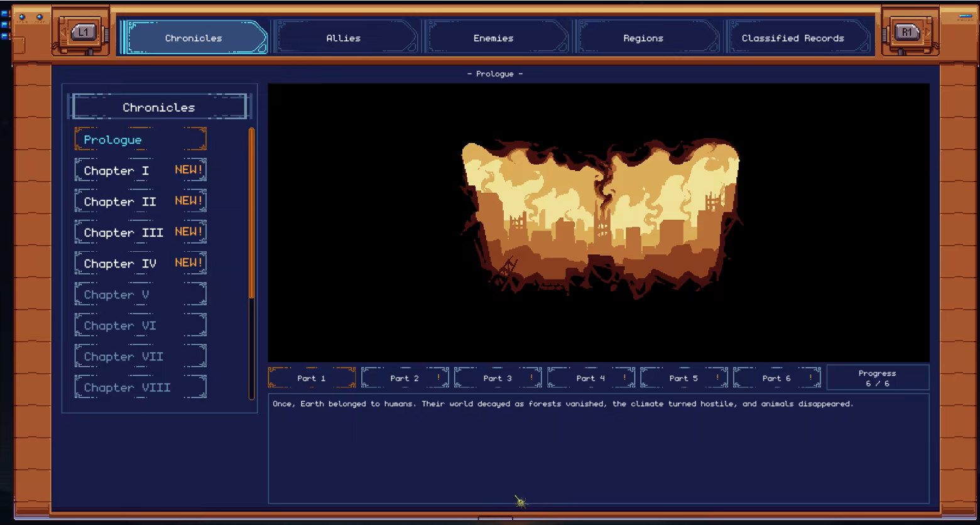Click the chapter list orange scrollbar
Viewport: 980px width, 525px height.
251,214
